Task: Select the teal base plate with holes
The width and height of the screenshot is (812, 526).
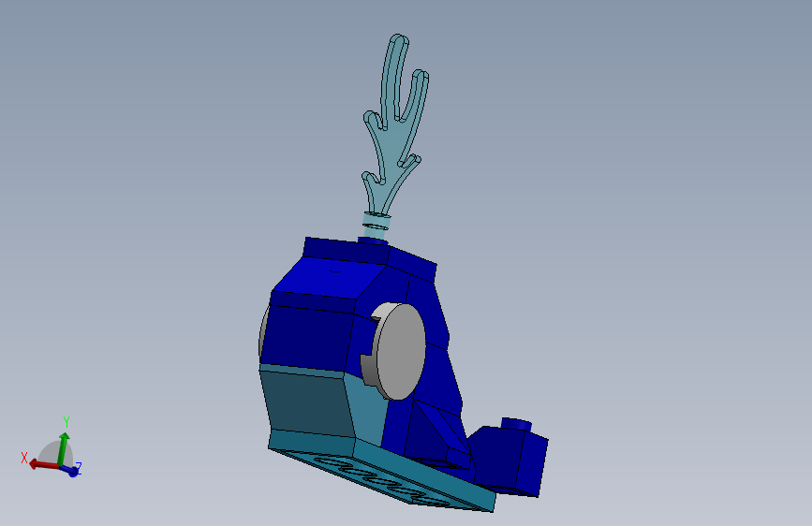Action: pyautogui.click(x=381, y=472)
